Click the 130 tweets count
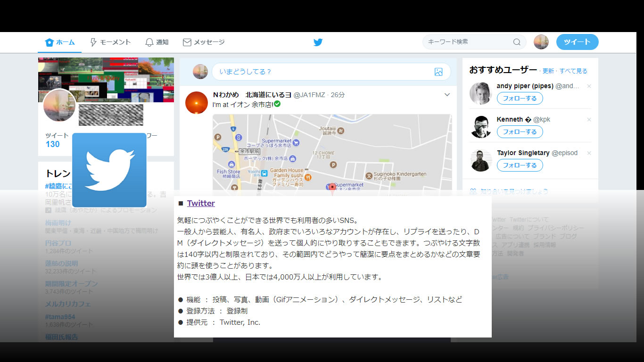The width and height of the screenshot is (644, 362). pyautogui.click(x=53, y=144)
